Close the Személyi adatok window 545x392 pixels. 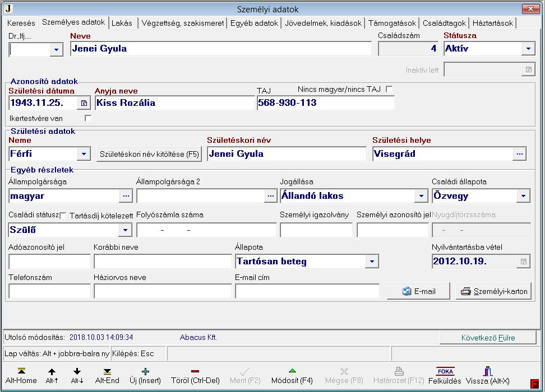coord(530,9)
